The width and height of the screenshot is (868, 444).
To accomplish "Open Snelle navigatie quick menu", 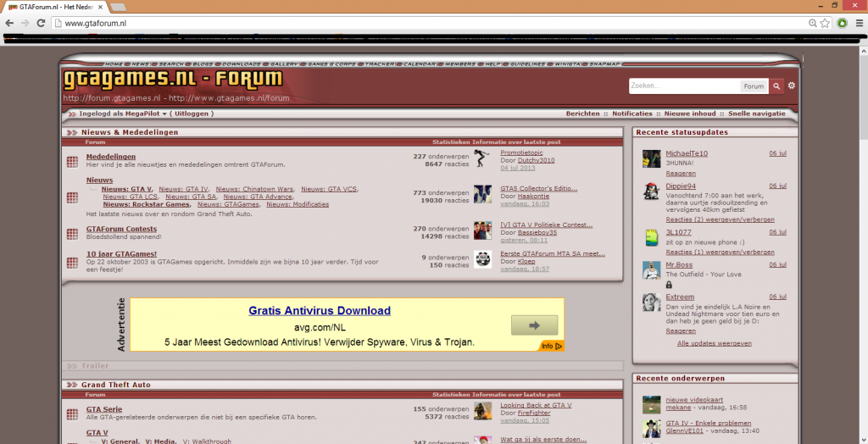I will pyautogui.click(x=756, y=114).
